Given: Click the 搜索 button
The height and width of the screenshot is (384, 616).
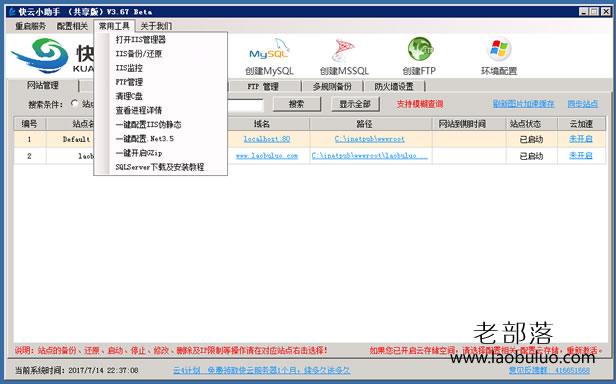Looking at the screenshot, I should click(x=297, y=104).
